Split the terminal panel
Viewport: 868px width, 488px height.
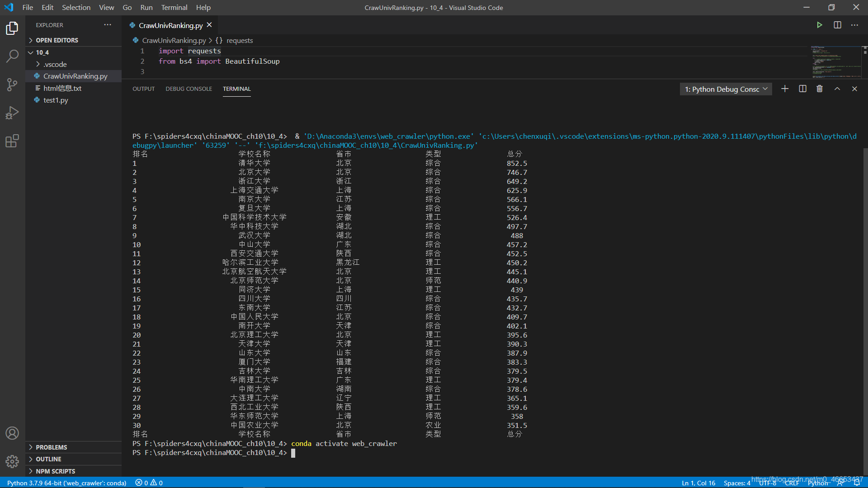(x=802, y=89)
